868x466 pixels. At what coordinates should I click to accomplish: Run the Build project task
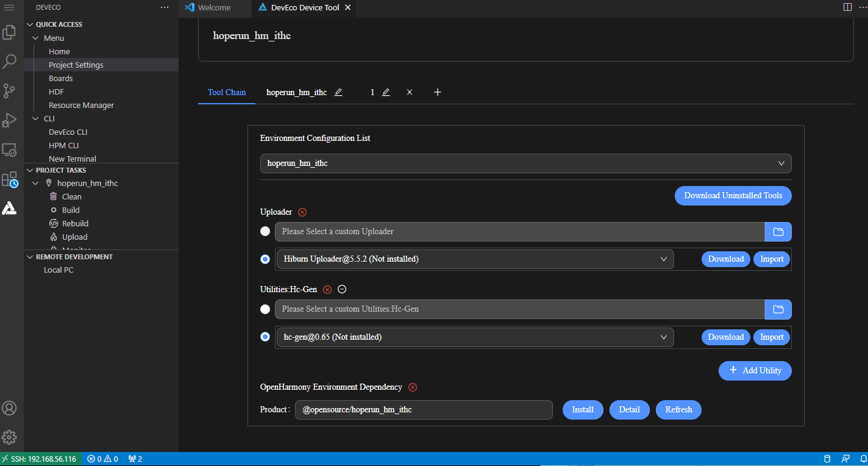click(x=71, y=210)
